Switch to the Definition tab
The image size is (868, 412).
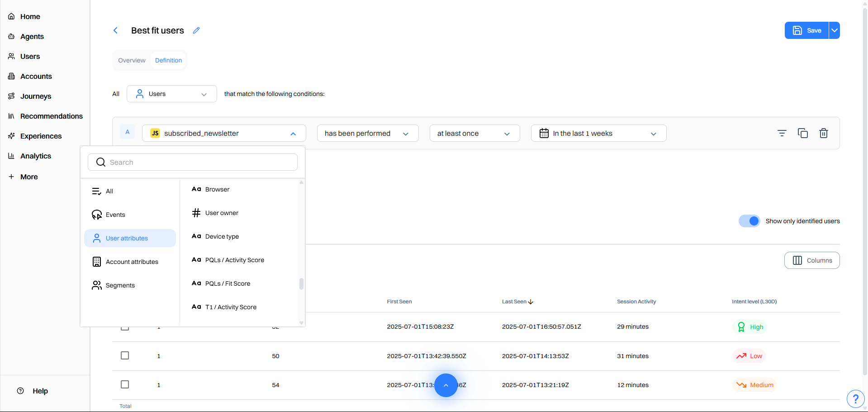pyautogui.click(x=168, y=60)
